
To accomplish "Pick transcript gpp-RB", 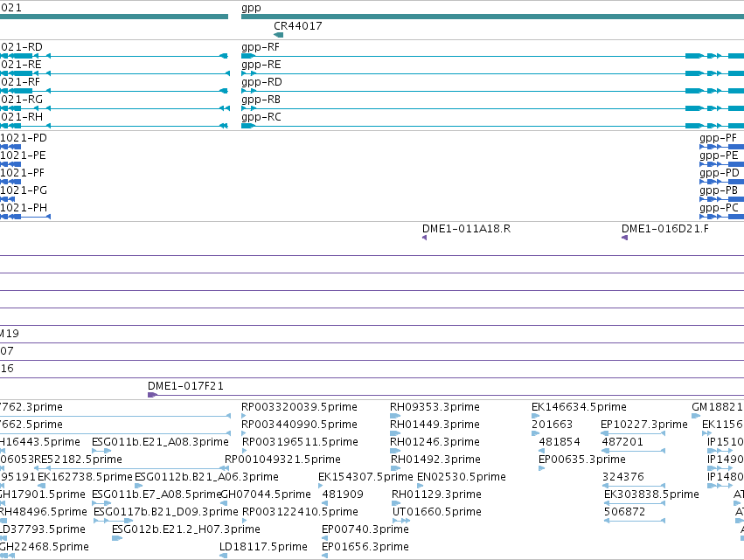I will click(261, 100).
